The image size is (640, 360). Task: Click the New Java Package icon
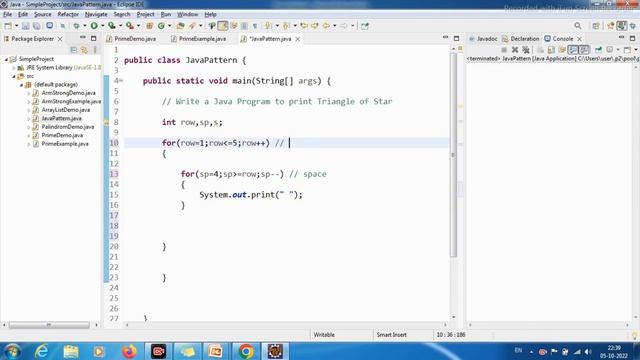(150, 26)
